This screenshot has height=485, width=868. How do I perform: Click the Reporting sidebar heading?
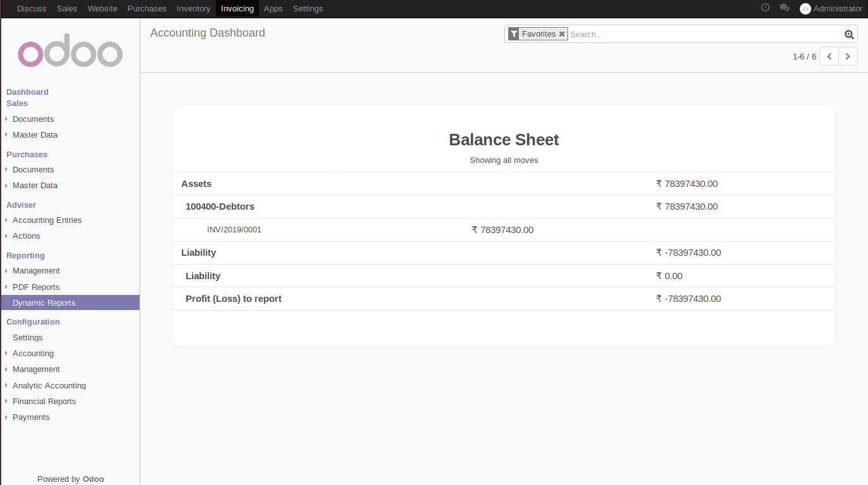coord(25,256)
